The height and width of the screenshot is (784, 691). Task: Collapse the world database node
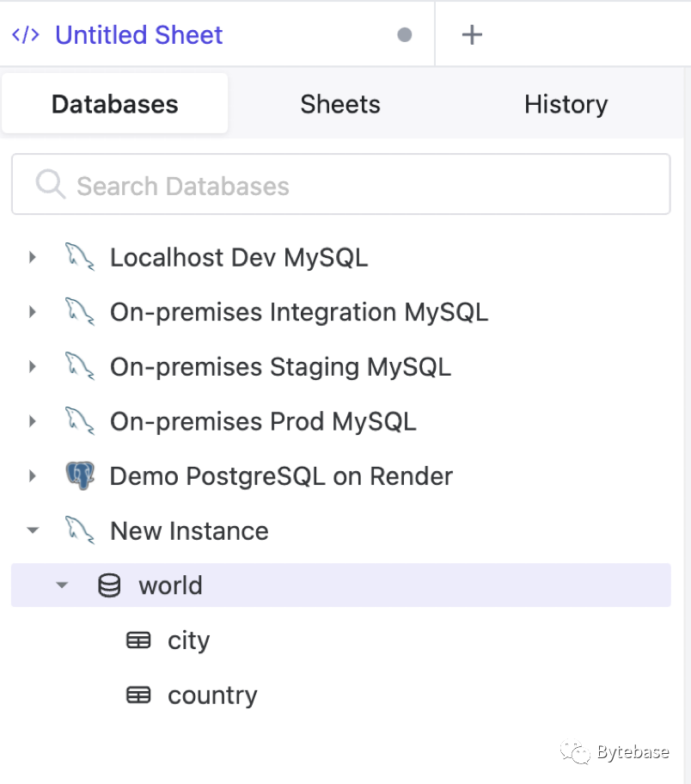(x=61, y=585)
